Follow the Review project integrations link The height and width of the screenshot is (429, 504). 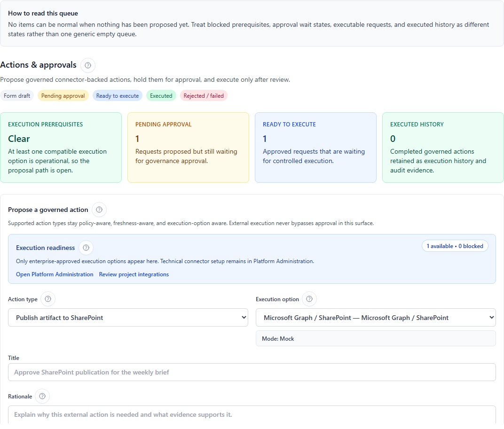coord(134,274)
